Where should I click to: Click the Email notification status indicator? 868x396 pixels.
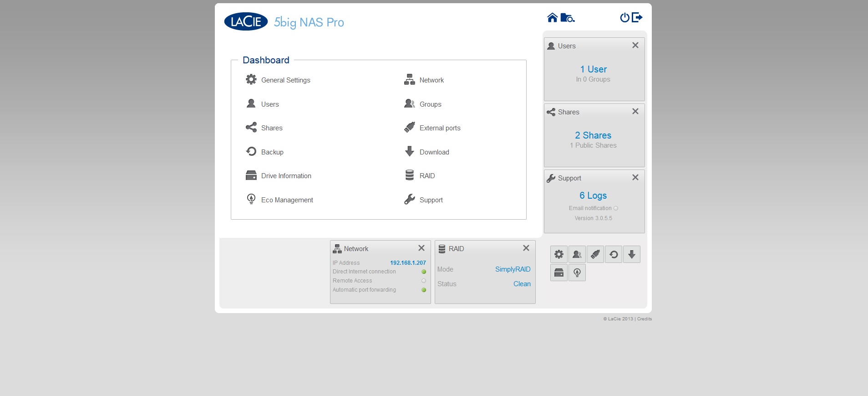616,208
